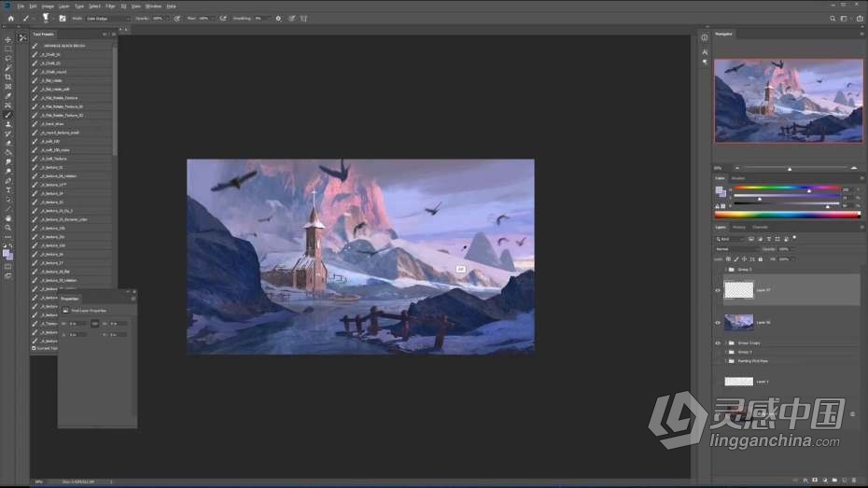Click the type layer filter icon
The width and height of the screenshot is (868, 488).
pos(768,239)
